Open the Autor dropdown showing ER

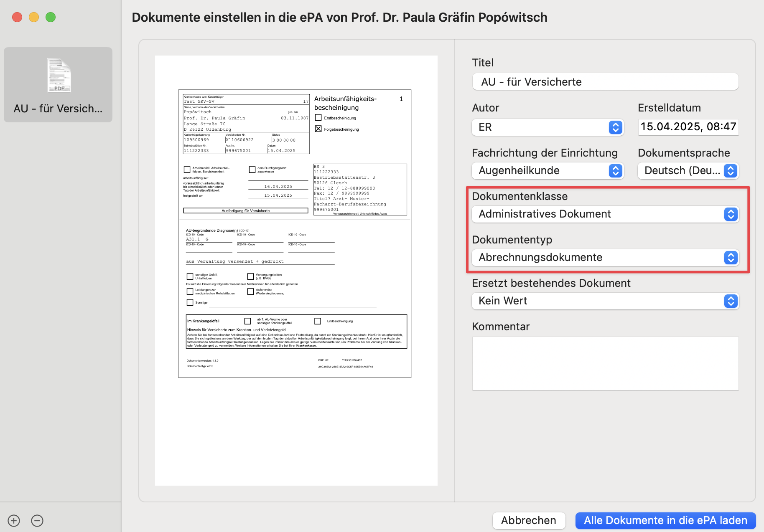(x=548, y=127)
